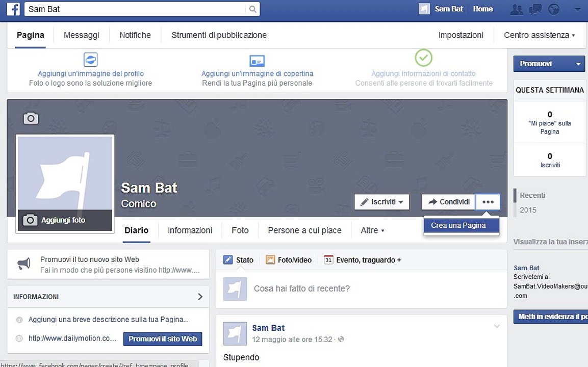Expand the Promuovi dropdown arrow
The height and width of the screenshot is (367, 588).
click(578, 64)
